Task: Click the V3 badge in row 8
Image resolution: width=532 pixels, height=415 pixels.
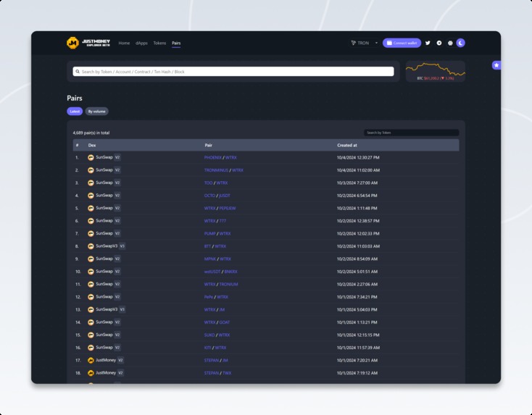Action: click(x=122, y=246)
